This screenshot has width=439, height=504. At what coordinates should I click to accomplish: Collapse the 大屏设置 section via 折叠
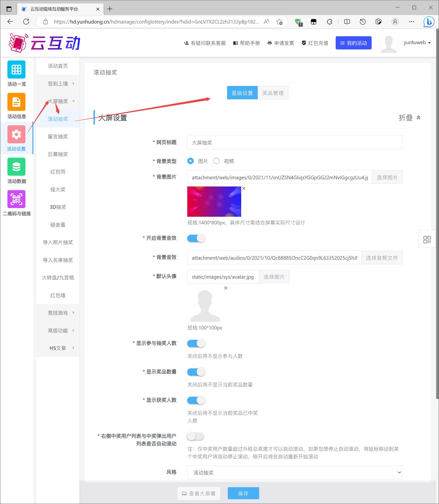click(409, 118)
